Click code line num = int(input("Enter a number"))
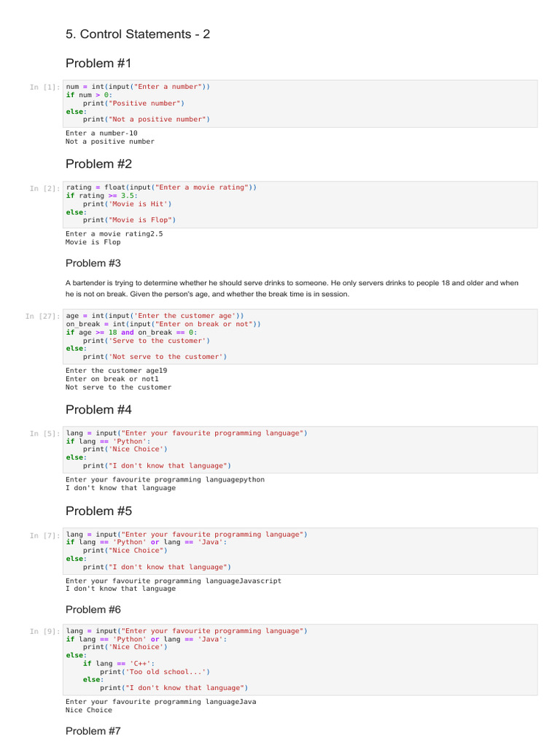The image size is (560, 747). (138, 87)
